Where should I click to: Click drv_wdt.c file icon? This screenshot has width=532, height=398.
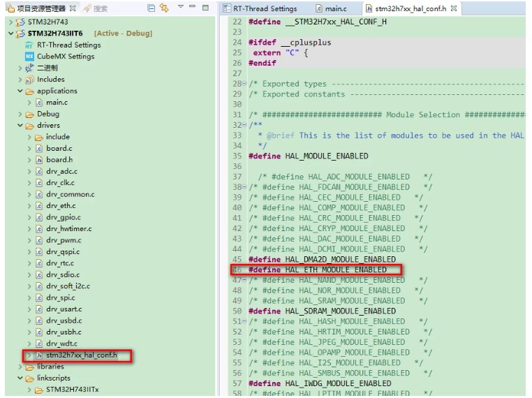point(39,344)
